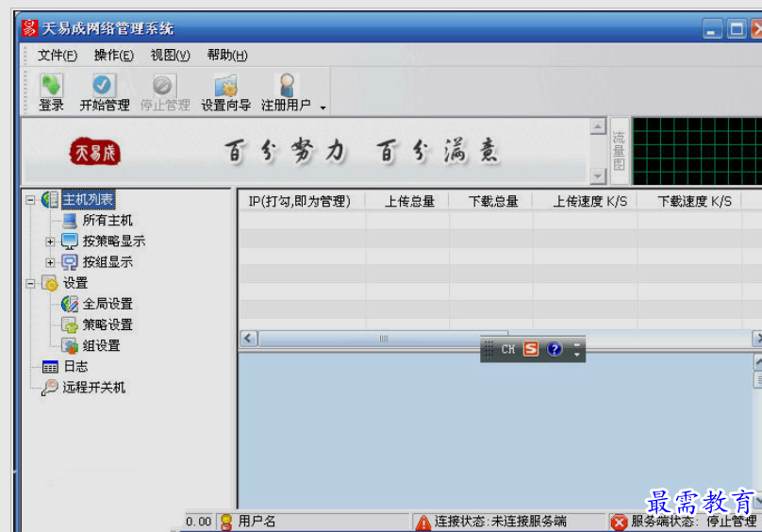Click the 按组显示 group icon
762x532 pixels.
coord(69,262)
